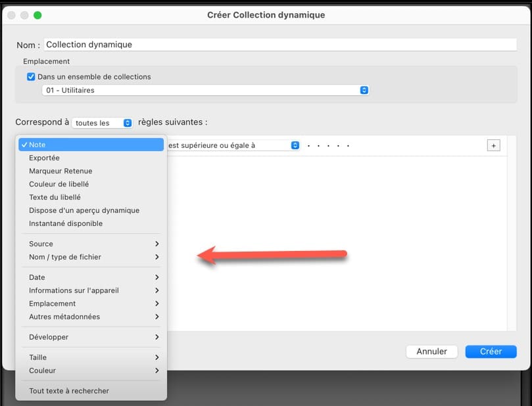Open the 01 - Utilitaires collection set dropdown

click(205, 90)
